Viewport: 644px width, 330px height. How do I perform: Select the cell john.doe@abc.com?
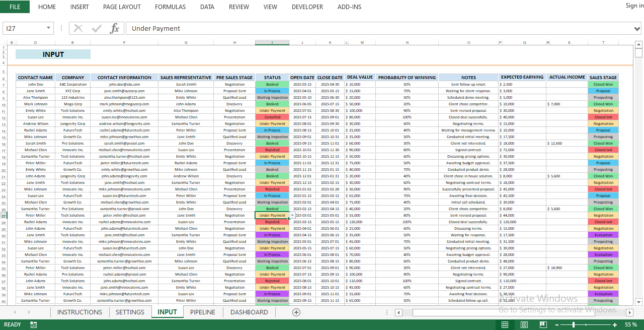click(124, 84)
